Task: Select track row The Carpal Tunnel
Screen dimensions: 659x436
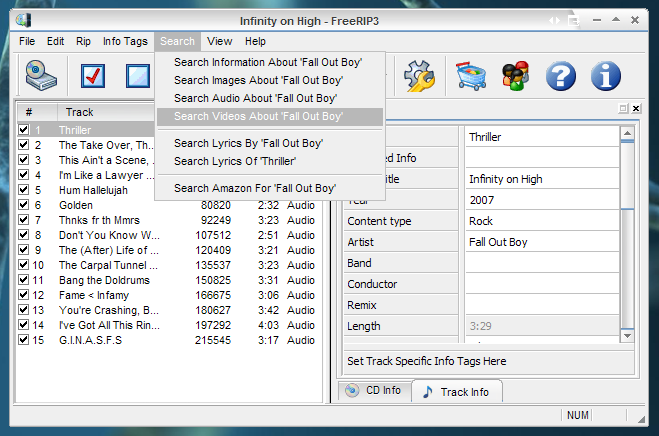Action: (x=169, y=265)
